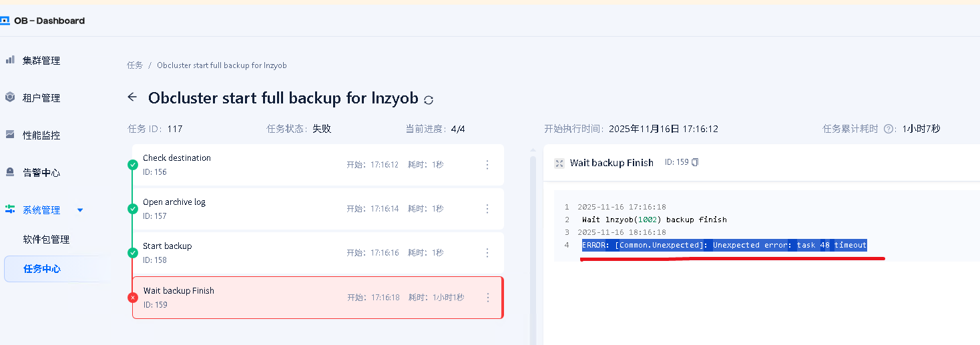Open 集群管理 in the sidebar
Image resolution: width=980 pixels, height=345 pixels.
(41, 61)
